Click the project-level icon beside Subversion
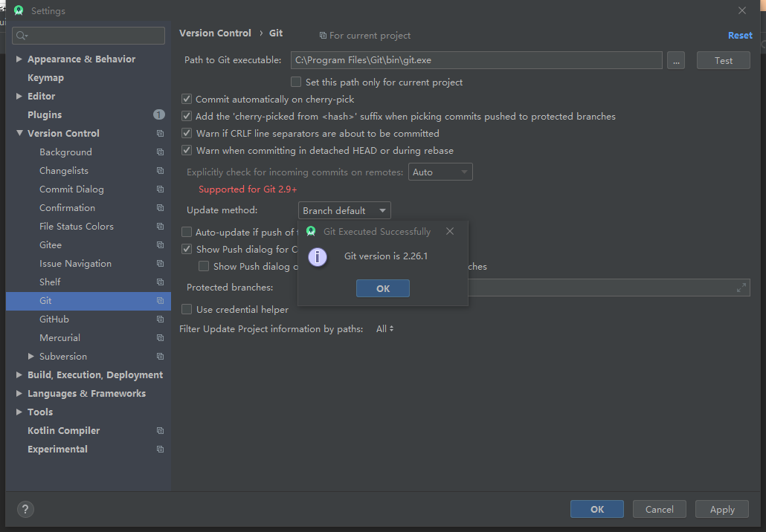 [x=160, y=356]
